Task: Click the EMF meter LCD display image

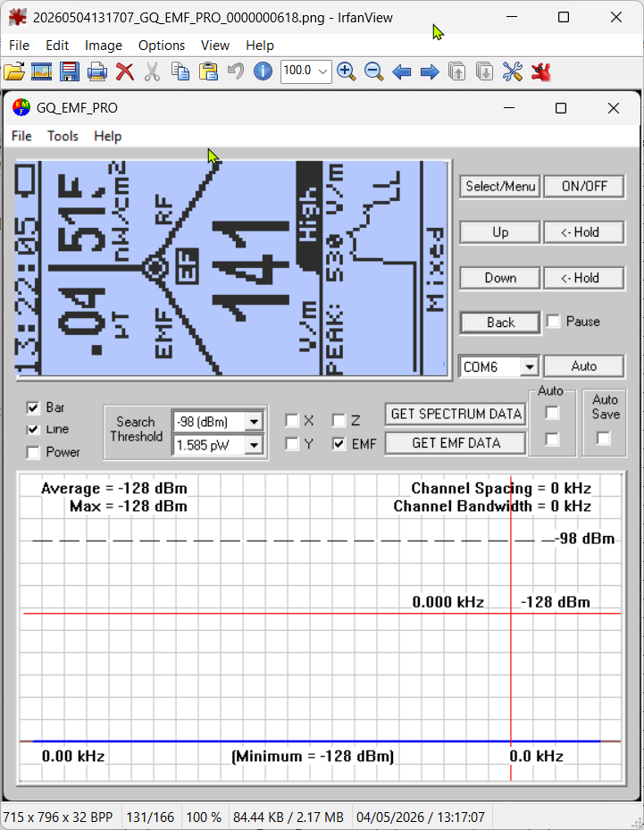Action: (231, 268)
